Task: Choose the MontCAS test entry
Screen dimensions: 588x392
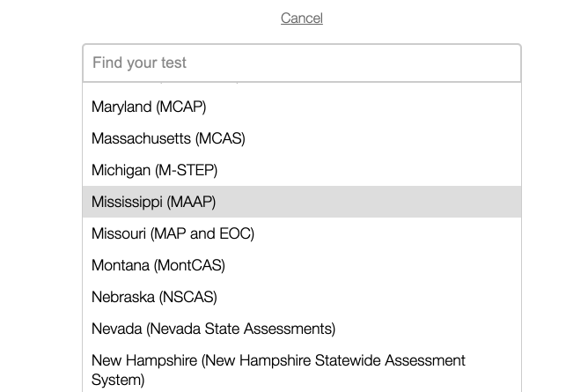Action: pyautogui.click(x=158, y=265)
